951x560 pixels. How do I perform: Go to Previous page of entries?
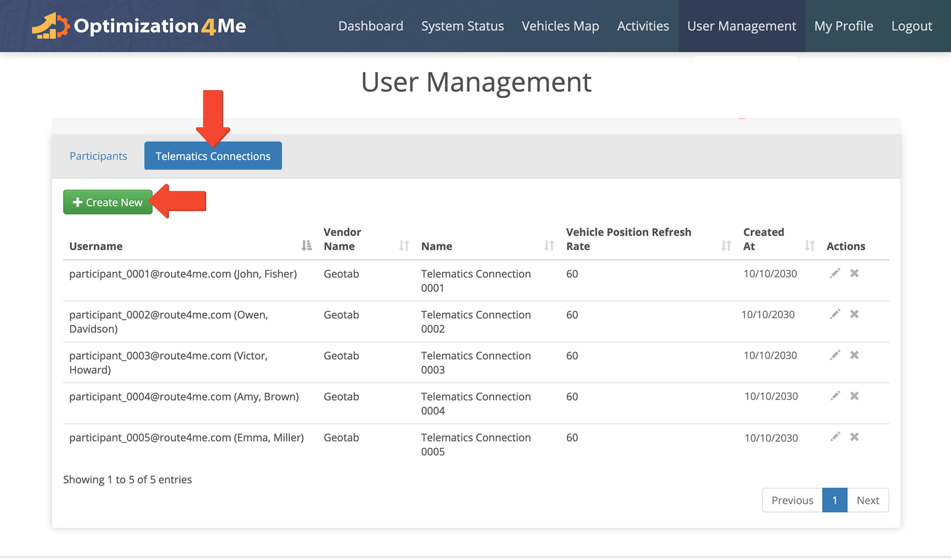pyautogui.click(x=792, y=500)
